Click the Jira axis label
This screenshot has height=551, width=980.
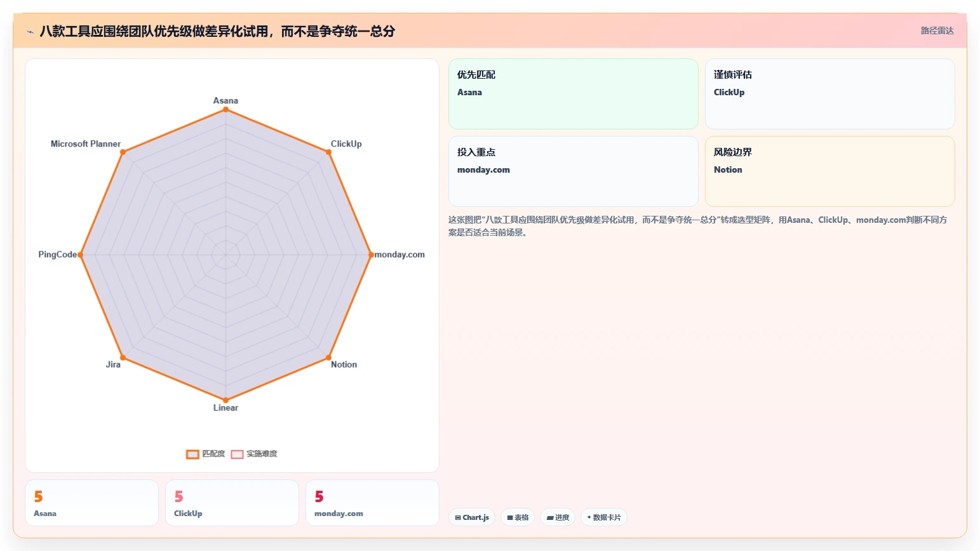[x=113, y=364]
